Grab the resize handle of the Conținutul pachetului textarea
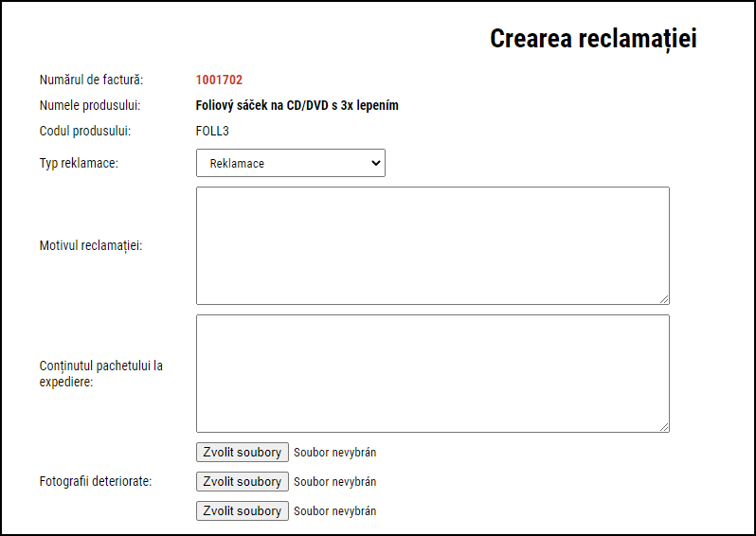This screenshot has width=756, height=536. tap(664, 427)
